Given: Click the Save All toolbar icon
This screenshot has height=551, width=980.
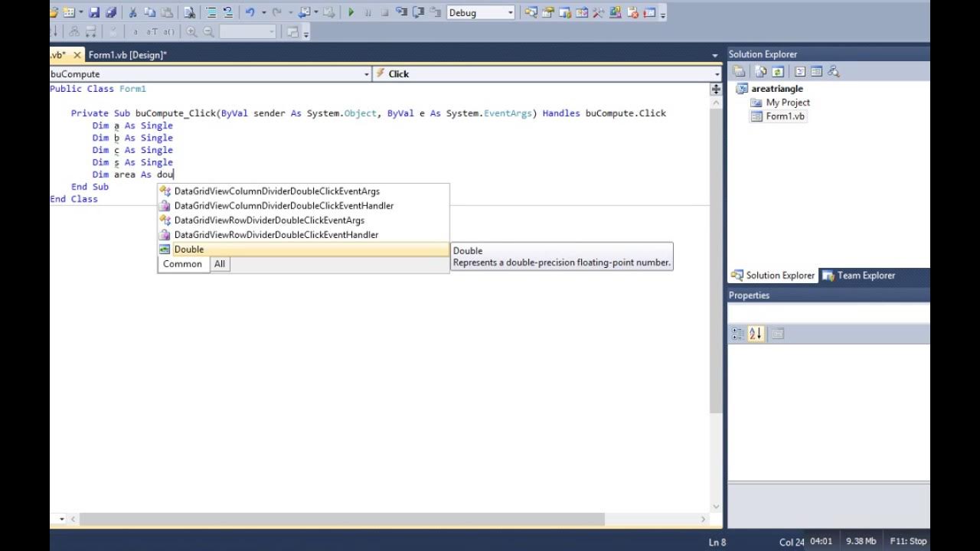Looking at the screenshot, I should 111,12.
